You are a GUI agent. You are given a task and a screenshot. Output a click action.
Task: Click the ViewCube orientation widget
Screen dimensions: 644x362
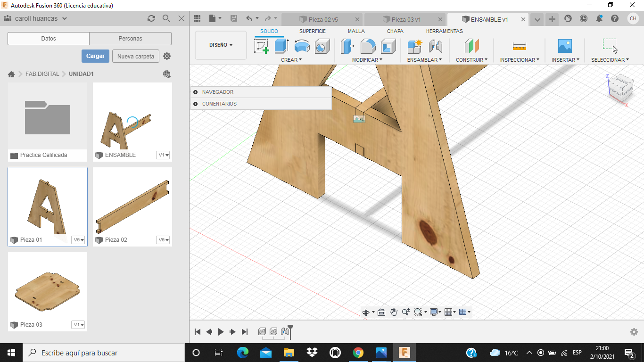click(621, 88)
